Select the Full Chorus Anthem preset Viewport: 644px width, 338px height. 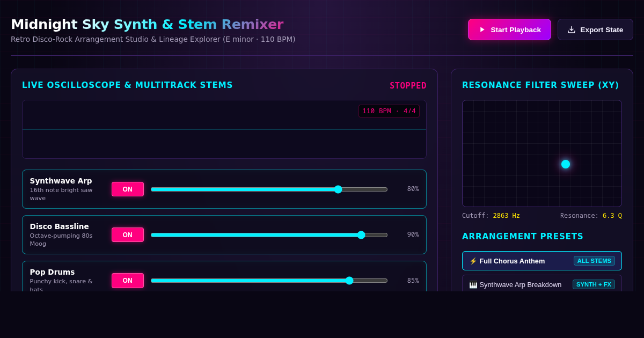click(542, 261)
